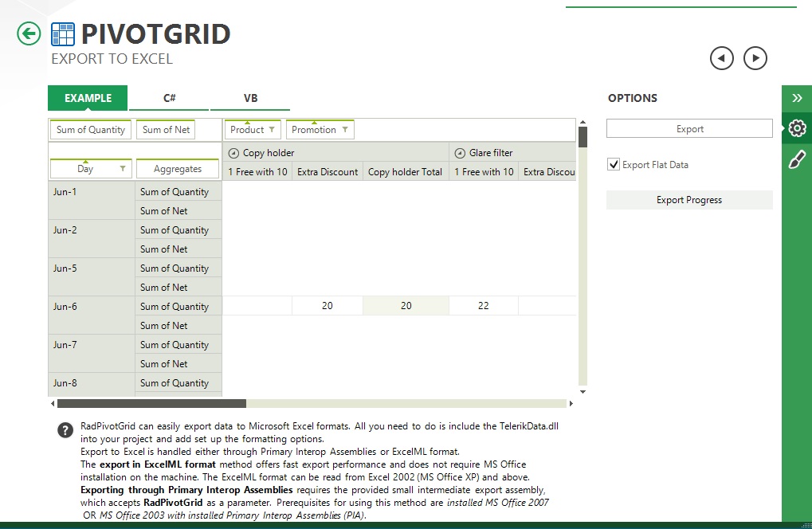The height and width of the screenshot is (529, 812).
Task: Click the scroll left arrow of the grid
Action: pos(53,403)
